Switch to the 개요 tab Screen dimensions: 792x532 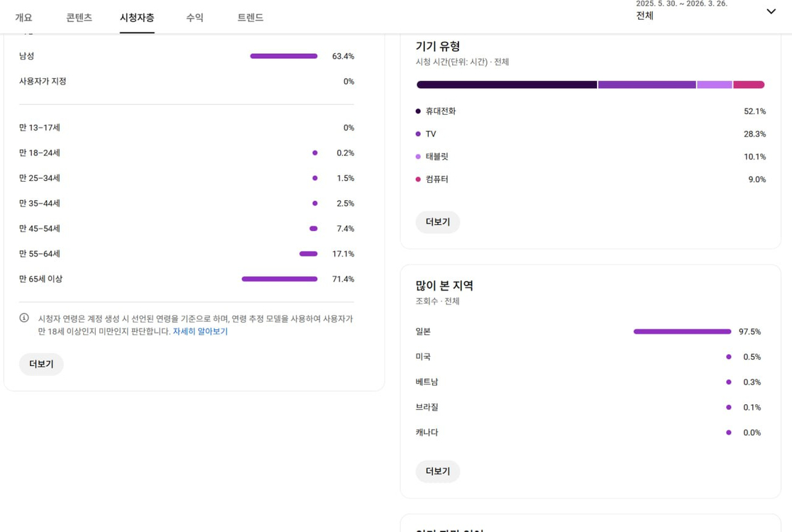(x=23, y=18)
